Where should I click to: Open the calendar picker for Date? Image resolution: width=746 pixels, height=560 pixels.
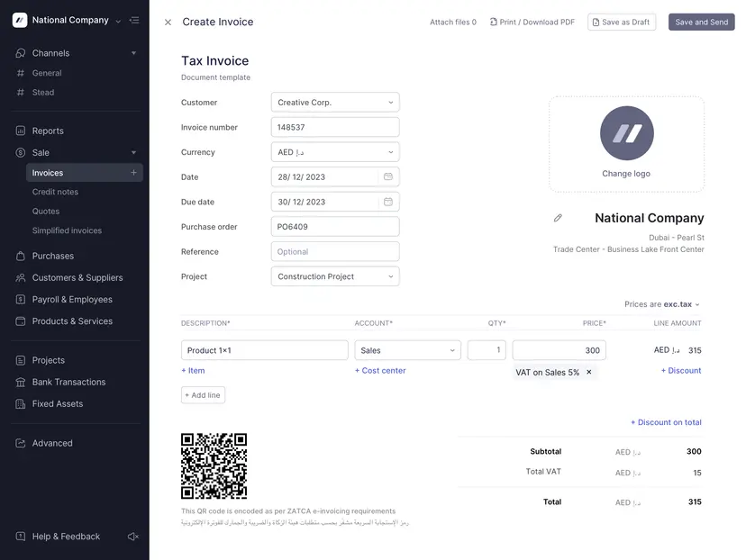388,176
